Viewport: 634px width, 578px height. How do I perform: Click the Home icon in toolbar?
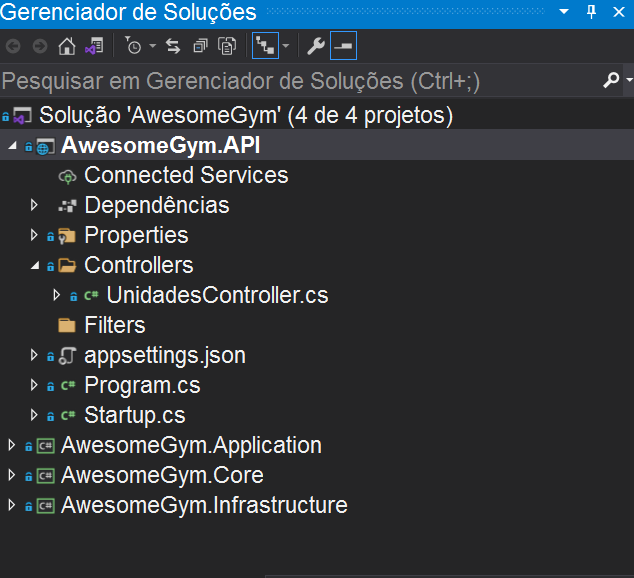pos(67,46)
